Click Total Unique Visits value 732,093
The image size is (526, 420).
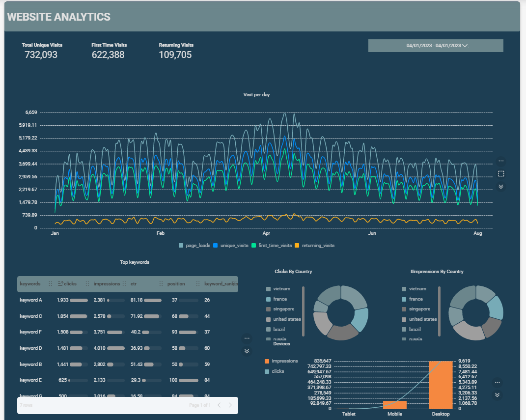pyautogui.click(x=41, y=55)
